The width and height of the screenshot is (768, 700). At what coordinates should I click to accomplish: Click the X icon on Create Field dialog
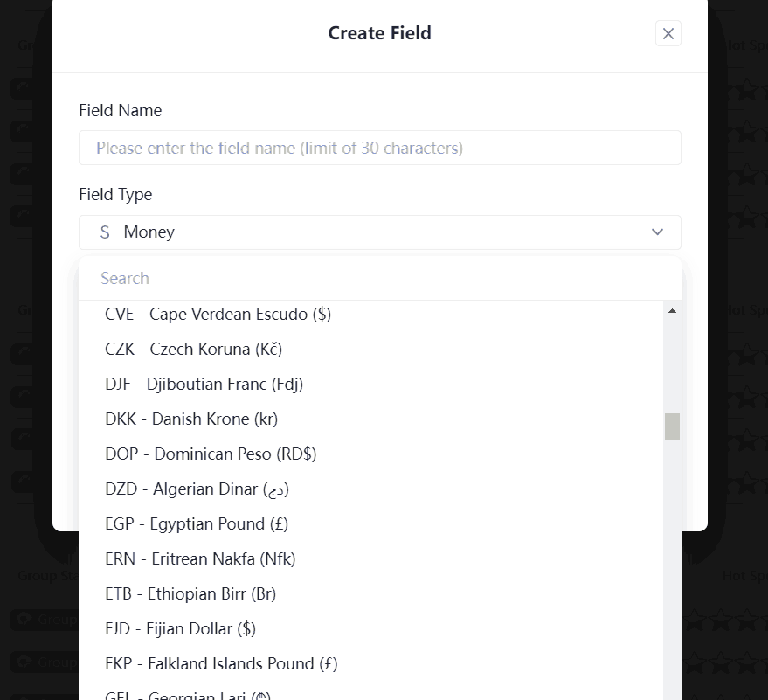pyautogui.click(x=668, y=33)
